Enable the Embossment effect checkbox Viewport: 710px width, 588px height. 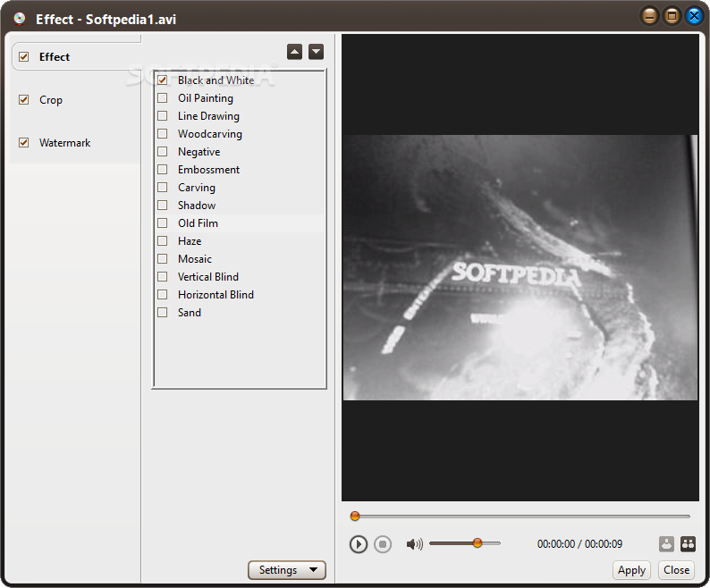tap(162, 170)
